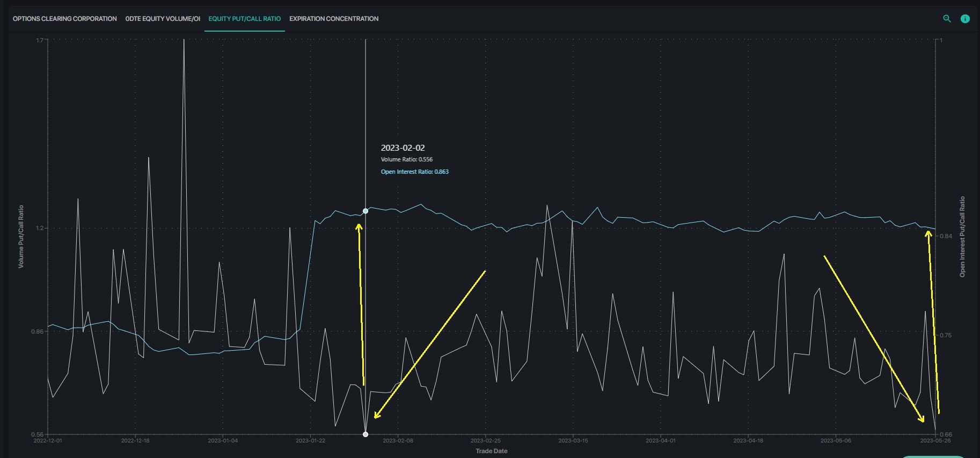Click the 2022-12-18 date axis label
This screenshot has width=980, height=458.
135,441
